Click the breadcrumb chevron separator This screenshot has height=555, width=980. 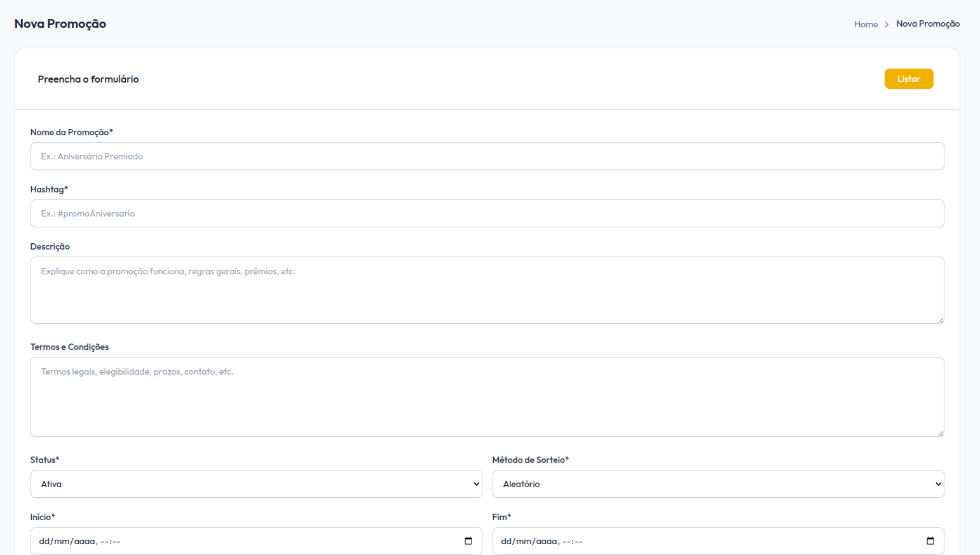click(887, 25)
